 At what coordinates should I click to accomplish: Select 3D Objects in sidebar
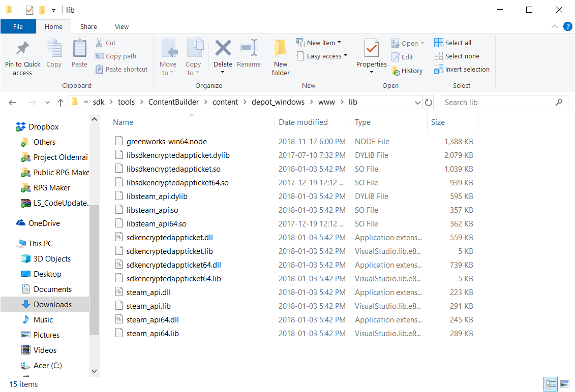46,258
